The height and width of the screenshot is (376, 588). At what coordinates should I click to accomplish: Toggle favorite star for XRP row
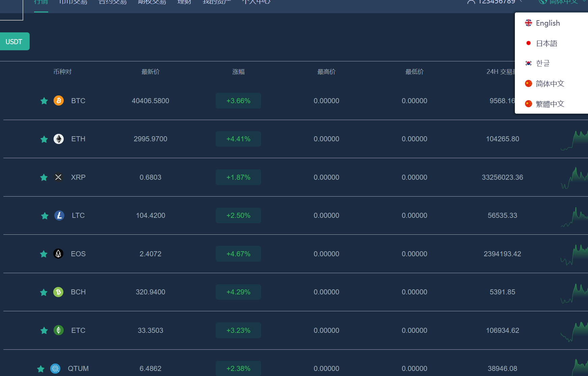point(44,177)
